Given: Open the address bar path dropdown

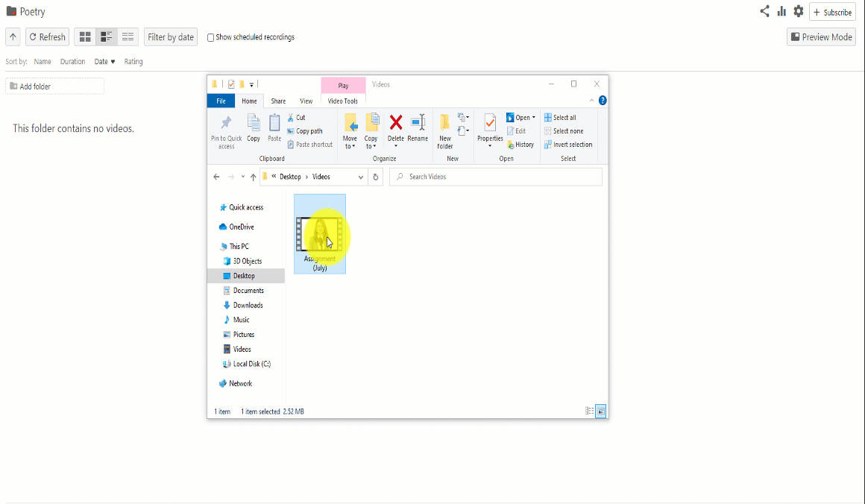Looking at the screenshot, I should pyautogui.click(x=361, y=177).
